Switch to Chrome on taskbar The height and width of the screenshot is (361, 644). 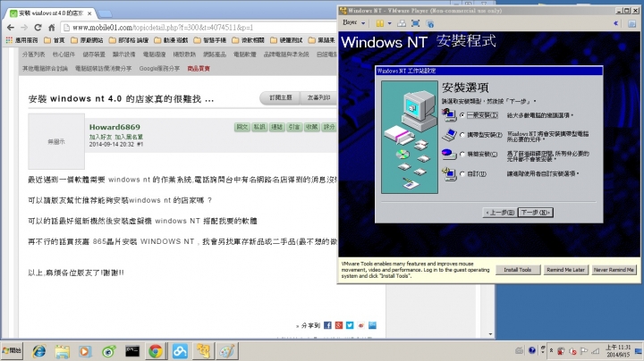coord(156,351)
